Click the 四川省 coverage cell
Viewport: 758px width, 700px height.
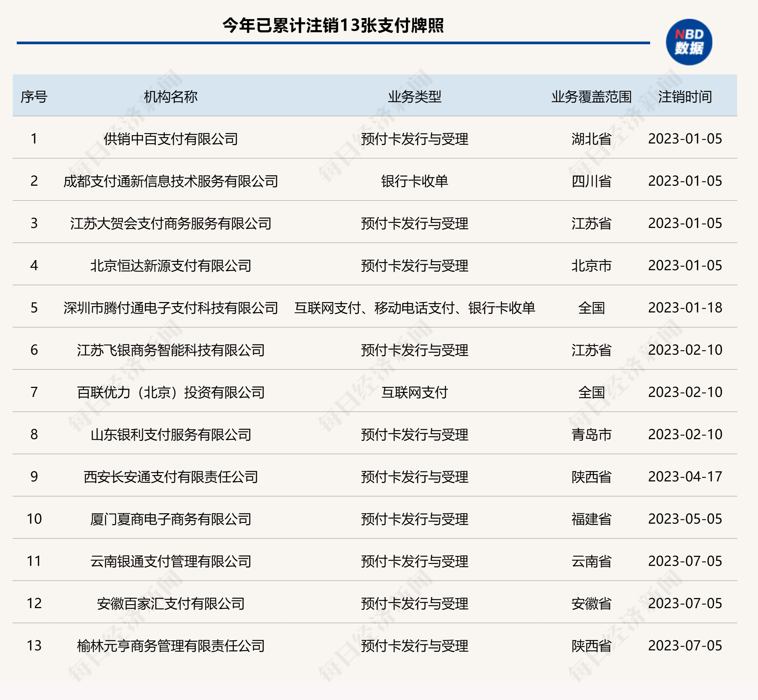click(x=591, y=181)
